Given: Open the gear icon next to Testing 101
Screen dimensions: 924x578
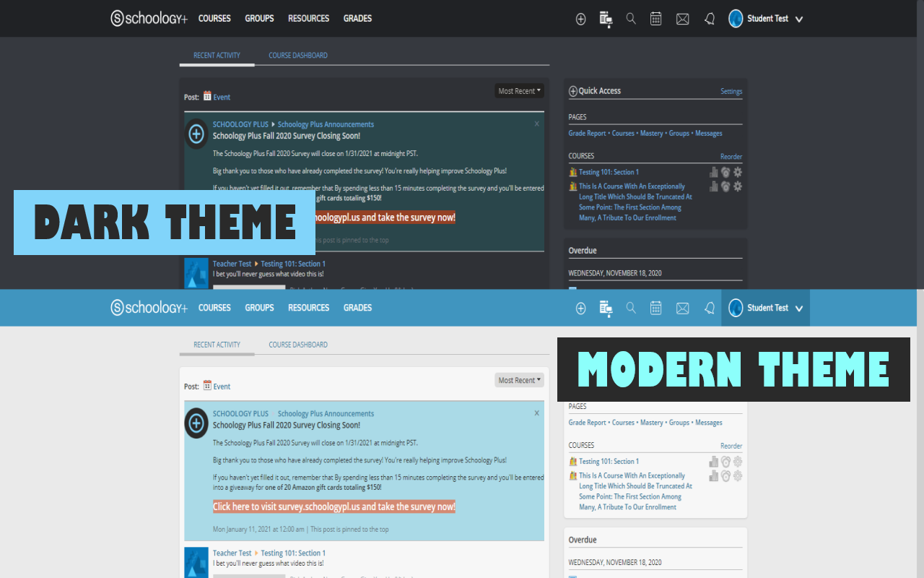Looking at the screenshot, I should (x=737, y=172).
